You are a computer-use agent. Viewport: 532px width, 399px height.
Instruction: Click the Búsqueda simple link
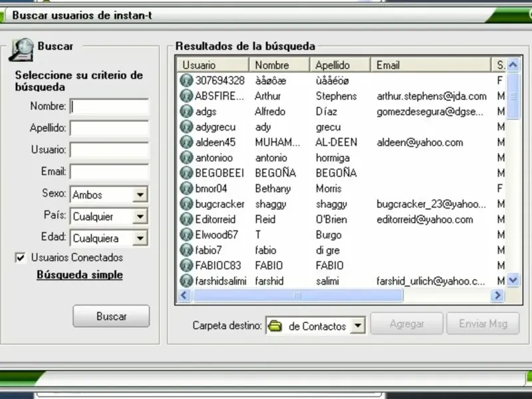click(80, 275)
